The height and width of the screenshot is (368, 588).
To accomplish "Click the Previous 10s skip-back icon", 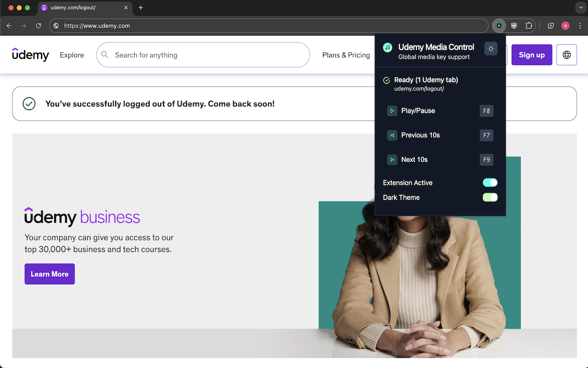I will click(x=392, y=135).
